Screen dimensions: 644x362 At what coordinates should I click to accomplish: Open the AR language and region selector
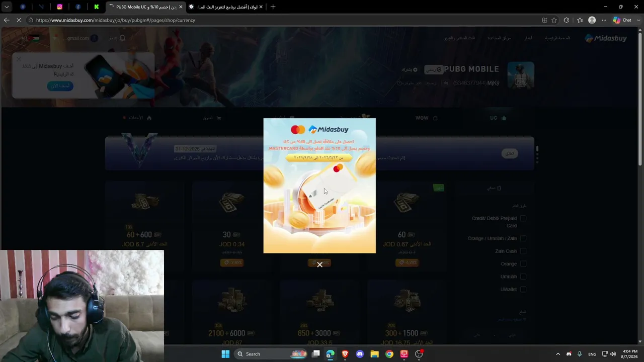[30, 38]
